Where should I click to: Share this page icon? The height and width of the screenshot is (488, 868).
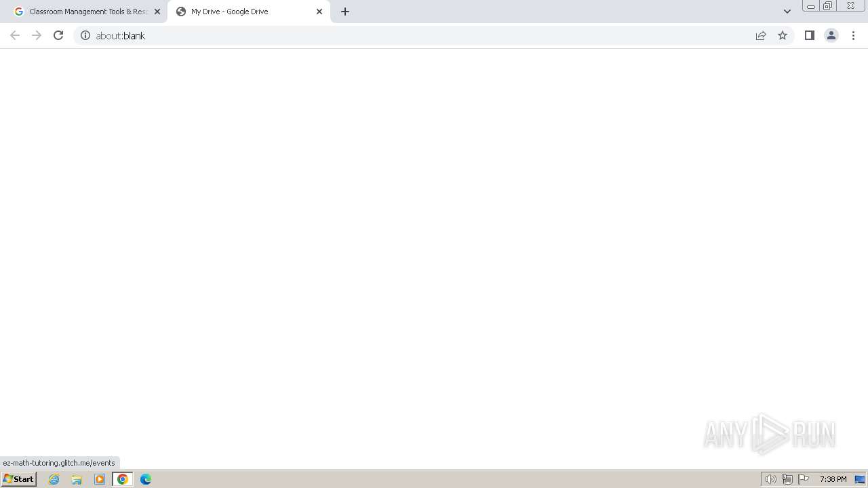761,35
